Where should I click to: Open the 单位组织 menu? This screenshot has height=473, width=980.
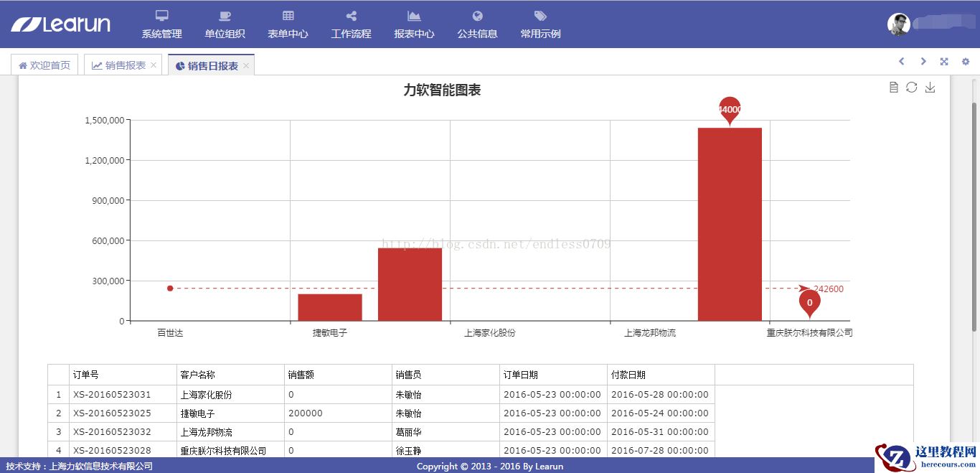(225, 24)
